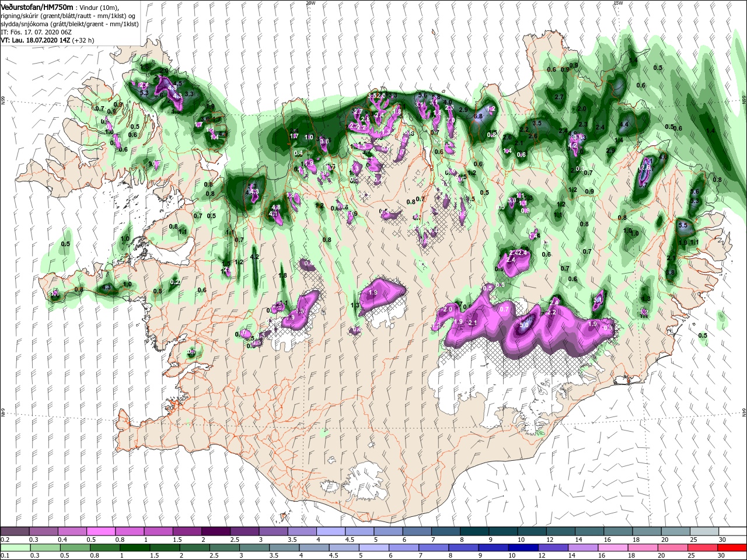Pick the dark green 1 swatch, bottom legend row
The height and width of the screenshot is (560, 747).
pyautogui.click(x=134, y=548)
